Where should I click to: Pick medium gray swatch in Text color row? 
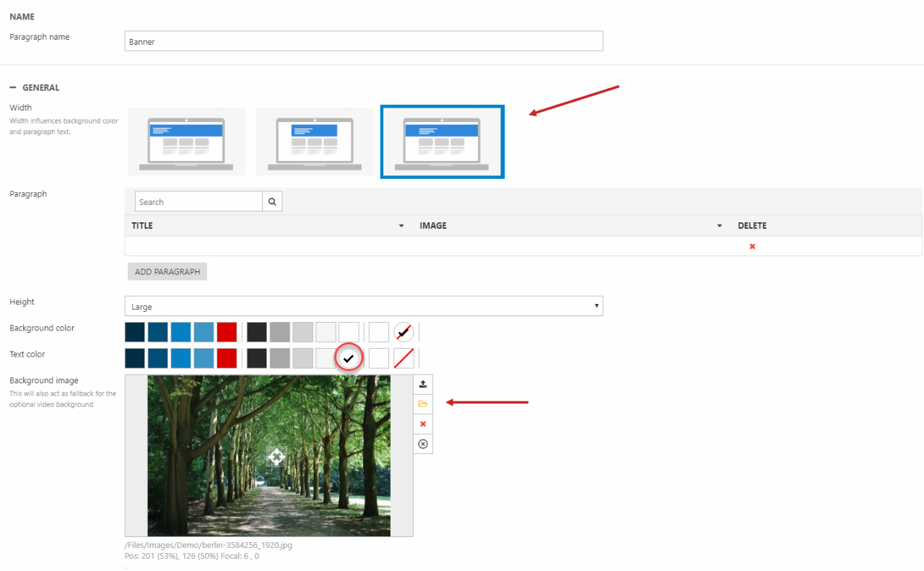pyautogui.click(x=280, y=358)
